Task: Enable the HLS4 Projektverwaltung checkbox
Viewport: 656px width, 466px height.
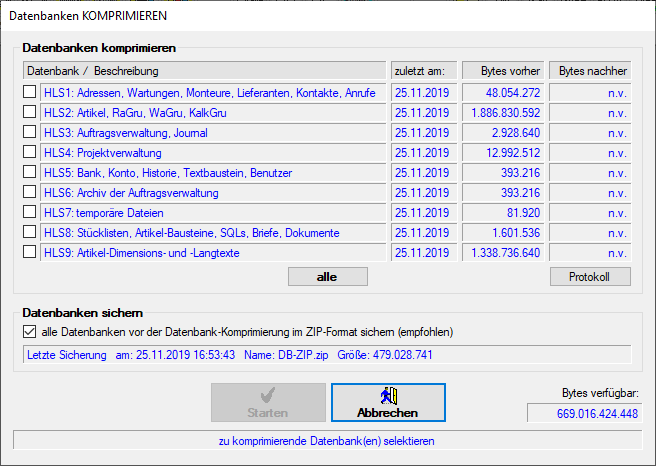Action: [30, 153]
